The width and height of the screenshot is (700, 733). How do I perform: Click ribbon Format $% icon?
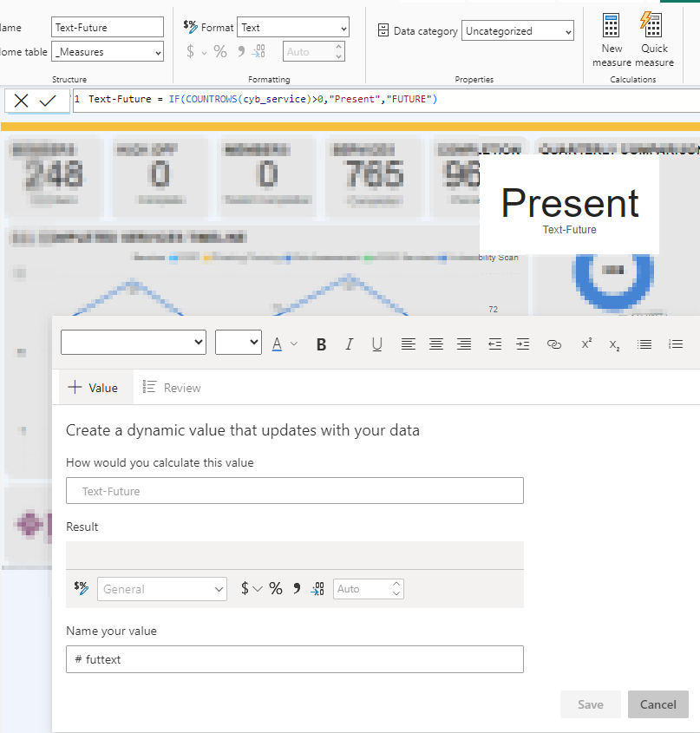coord(190,27)
